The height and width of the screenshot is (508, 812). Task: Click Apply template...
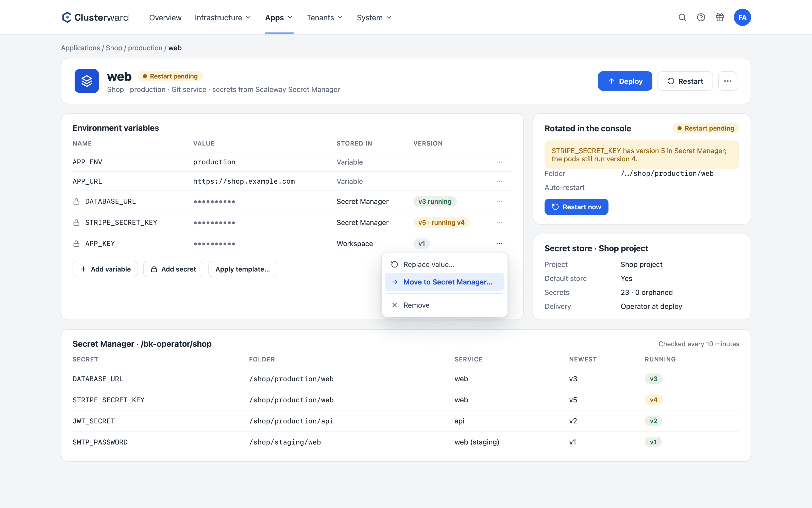tap(243, 269)
